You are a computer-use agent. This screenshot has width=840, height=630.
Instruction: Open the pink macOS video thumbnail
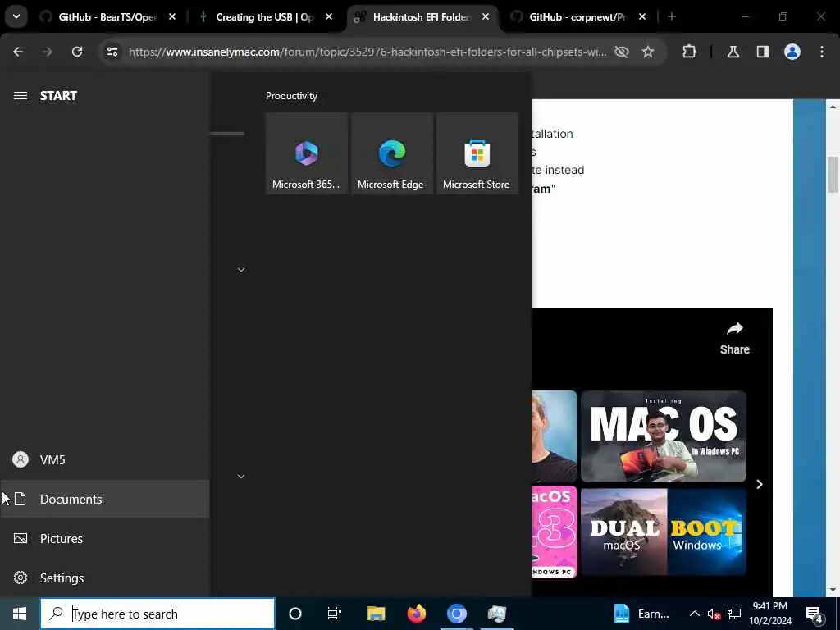(x=555, y=532)
